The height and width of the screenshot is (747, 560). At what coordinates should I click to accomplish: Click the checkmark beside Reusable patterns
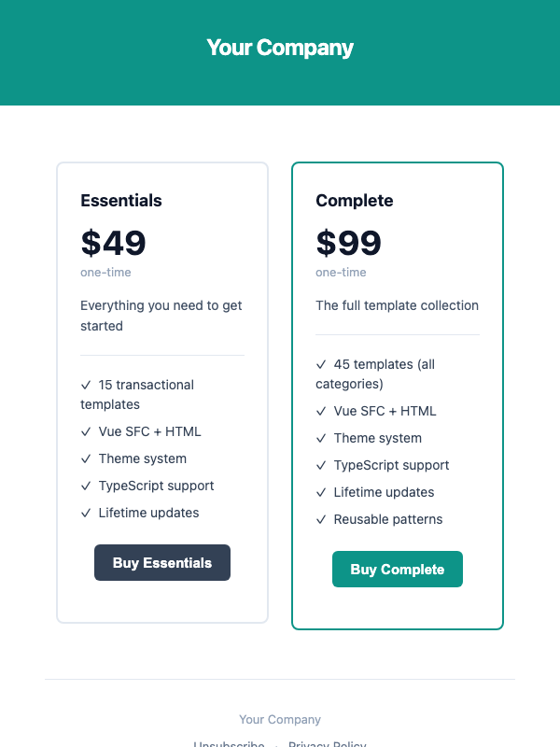[x=321, y=519]
